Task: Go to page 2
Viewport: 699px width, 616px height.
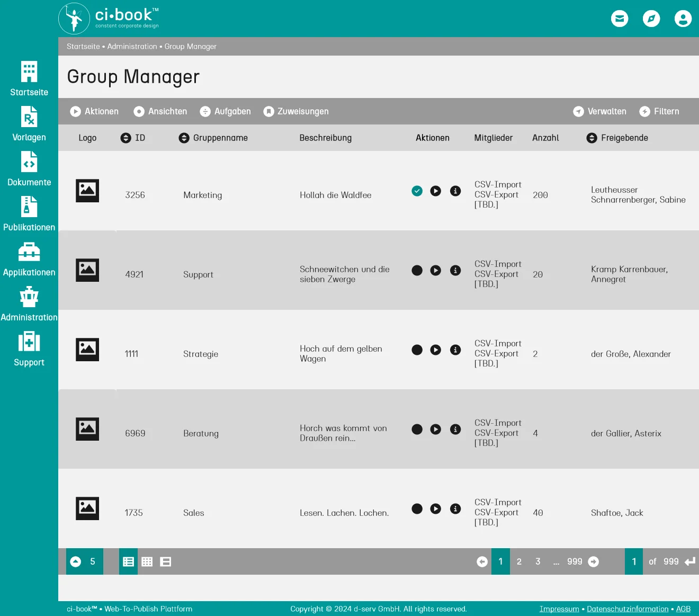Action: [x=519, y=561]
